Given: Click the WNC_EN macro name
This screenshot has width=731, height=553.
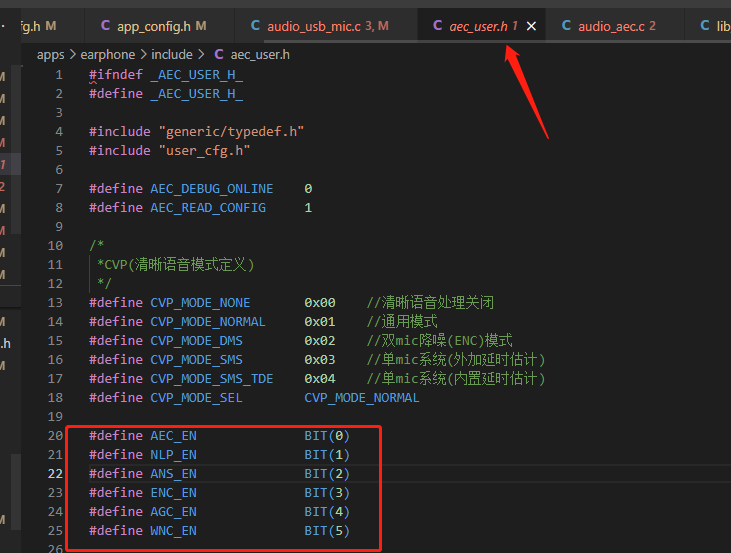Looking at the screenshot, I should tap(173, 531).
